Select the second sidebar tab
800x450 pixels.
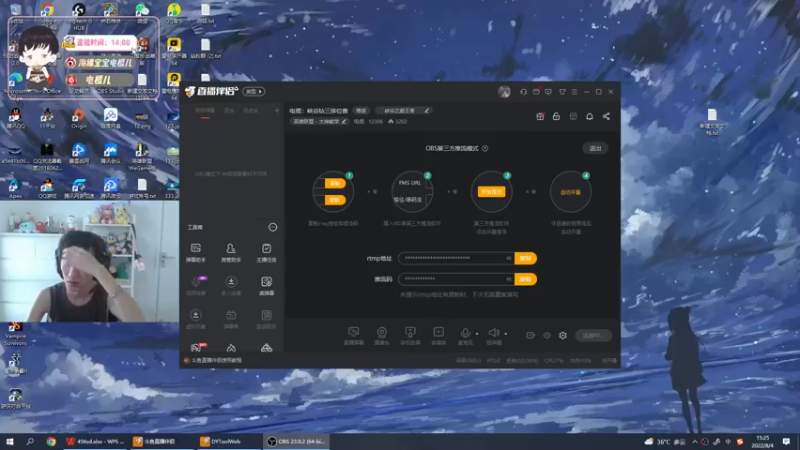coord(229,111)
